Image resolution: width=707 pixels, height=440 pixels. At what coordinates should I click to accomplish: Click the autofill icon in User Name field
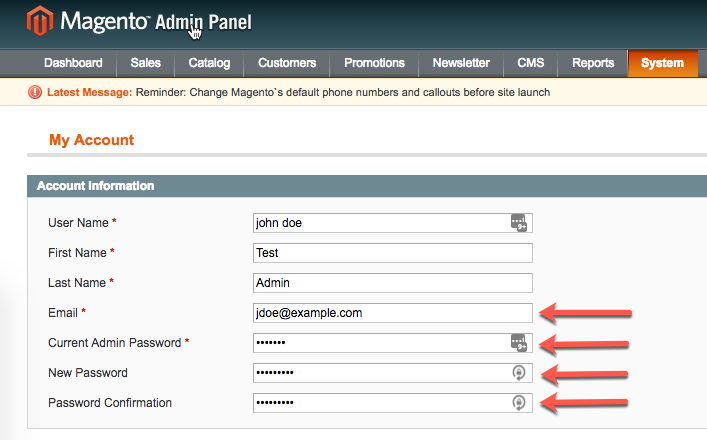518,223
